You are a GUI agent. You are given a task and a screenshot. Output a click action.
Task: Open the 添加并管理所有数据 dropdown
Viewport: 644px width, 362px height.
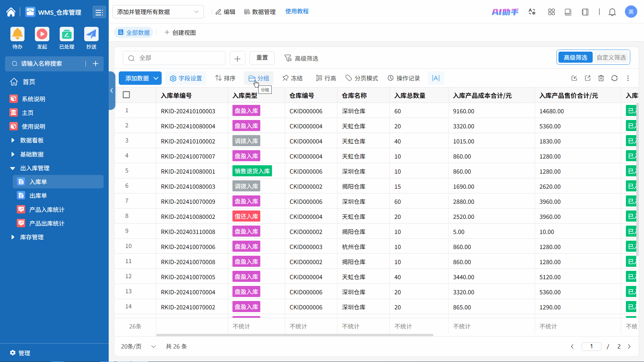pos(158,12)
